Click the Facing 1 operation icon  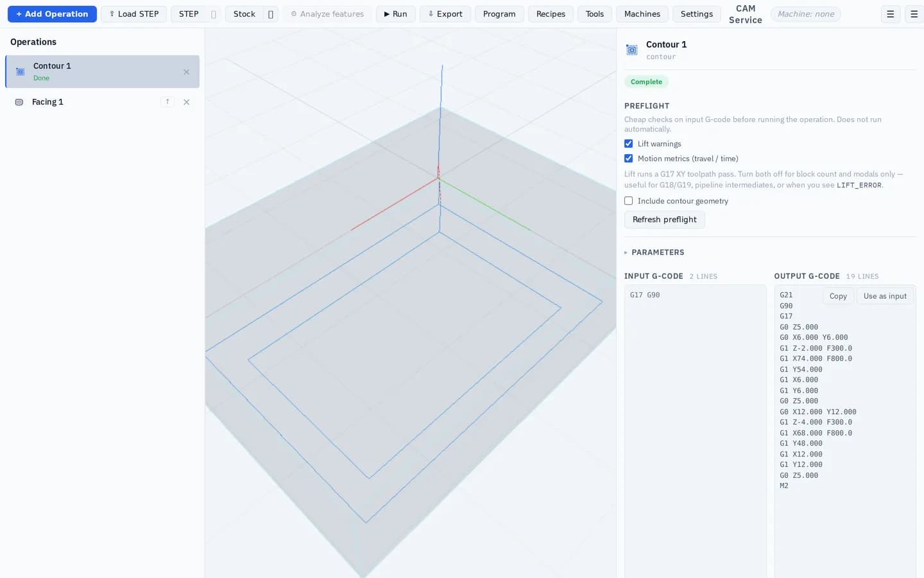click(19, 102)
